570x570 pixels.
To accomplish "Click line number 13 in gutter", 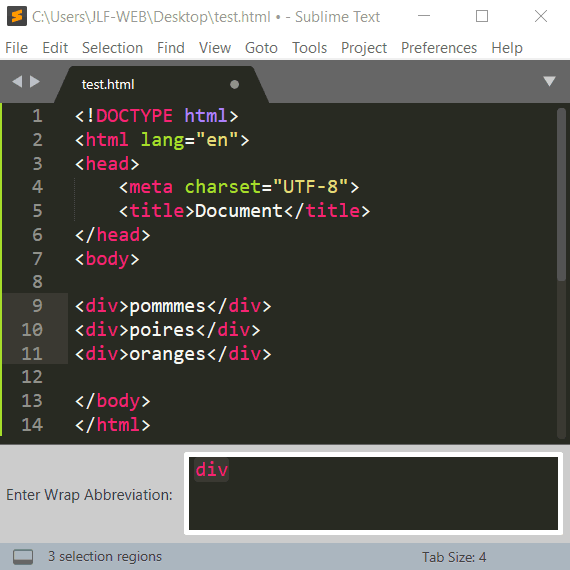I will (x=32, y=401).
